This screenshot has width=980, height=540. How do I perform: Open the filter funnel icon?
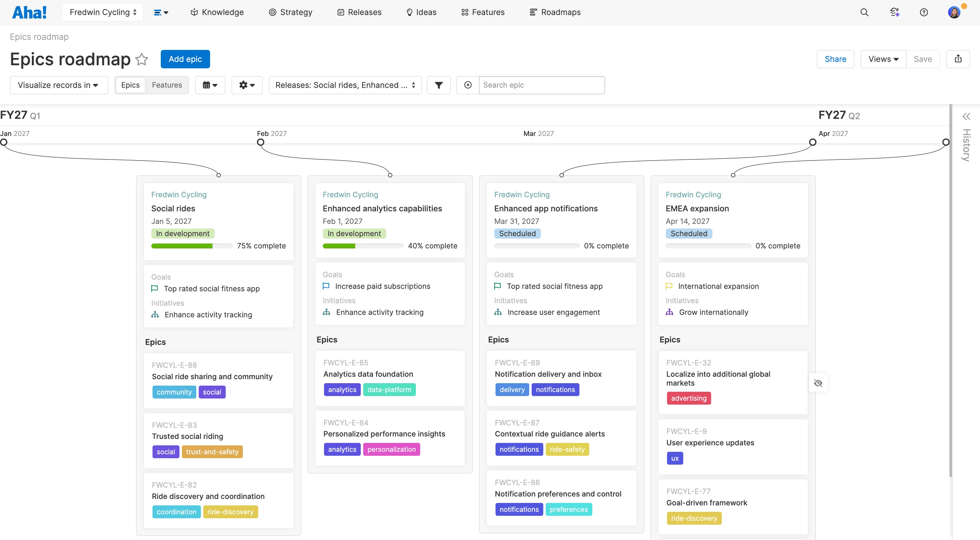click(439, 85)
